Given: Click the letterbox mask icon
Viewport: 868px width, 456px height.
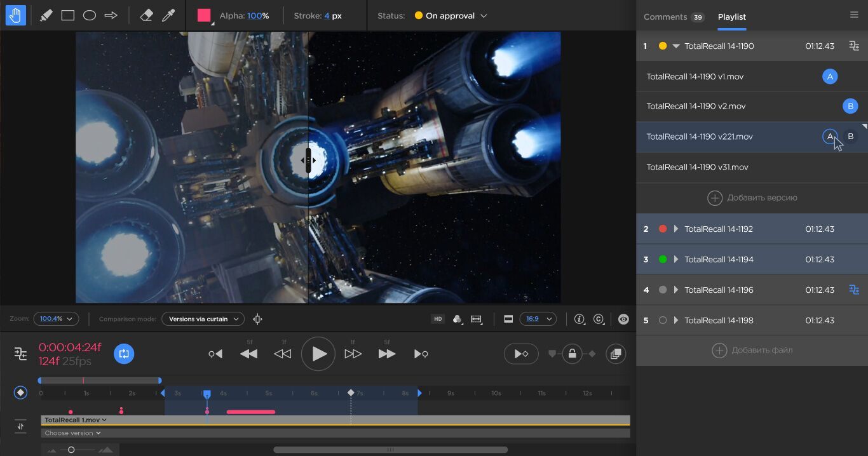Looking at the screenshot, I should pos(508,319).
